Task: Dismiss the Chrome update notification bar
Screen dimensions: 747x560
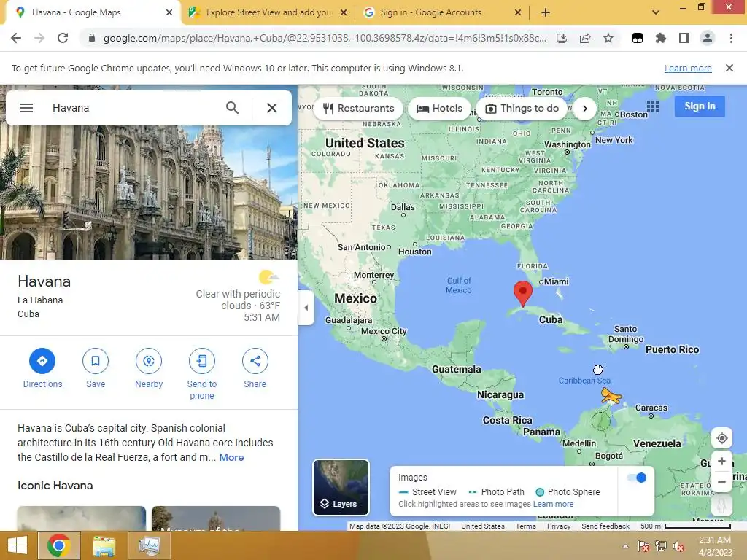Action: [729, 68]
